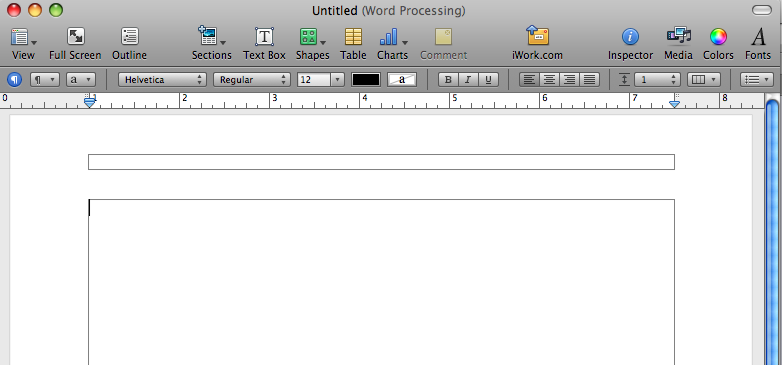The image size is (782, 365).
Task: Toggle the styles drawer blue button
Action: point(14,79)
